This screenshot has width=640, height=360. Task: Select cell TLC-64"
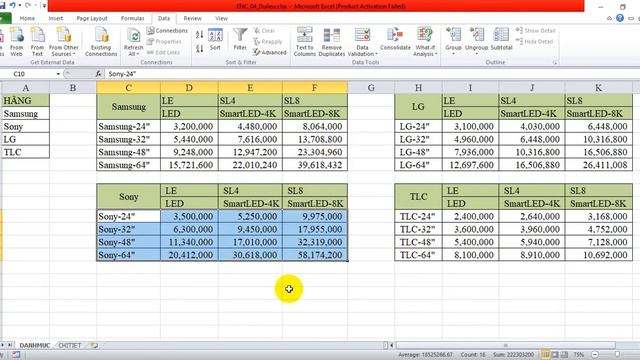pos(418,255)
